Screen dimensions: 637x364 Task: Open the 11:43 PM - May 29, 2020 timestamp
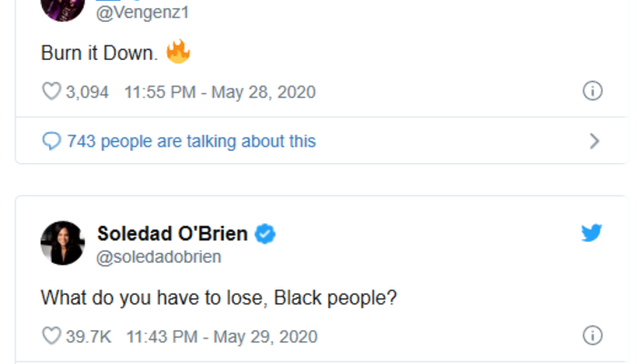(221, 337)
